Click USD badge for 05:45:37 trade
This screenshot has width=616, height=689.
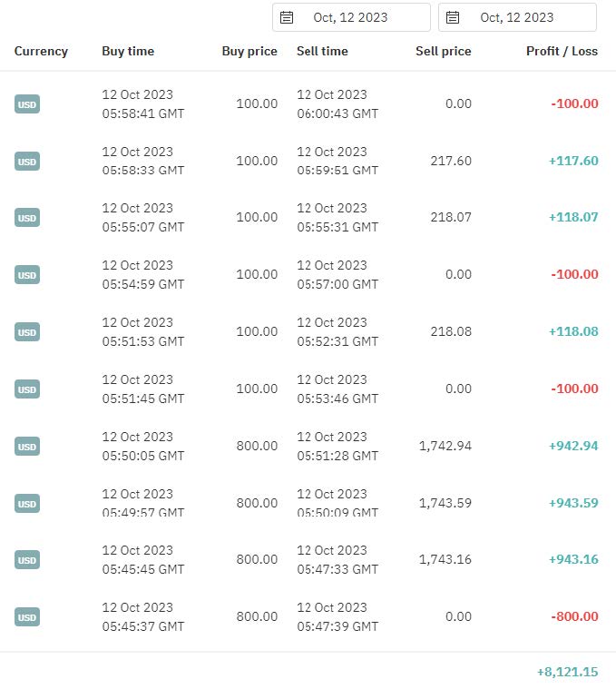27,617
